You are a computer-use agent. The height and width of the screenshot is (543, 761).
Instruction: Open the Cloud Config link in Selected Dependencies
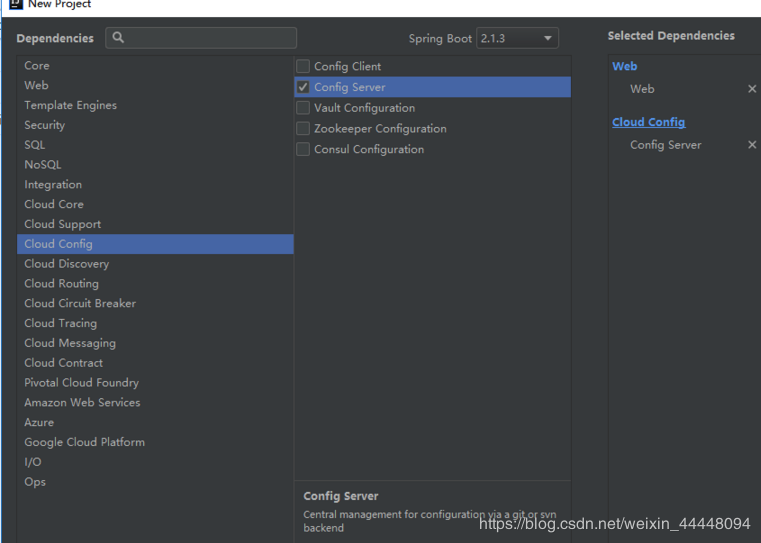tap(648, 122)
